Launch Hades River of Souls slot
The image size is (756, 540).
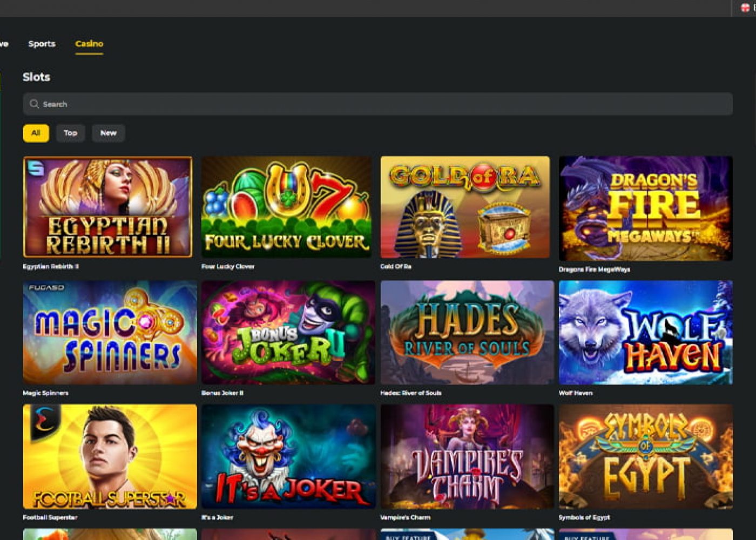[467, 332]
